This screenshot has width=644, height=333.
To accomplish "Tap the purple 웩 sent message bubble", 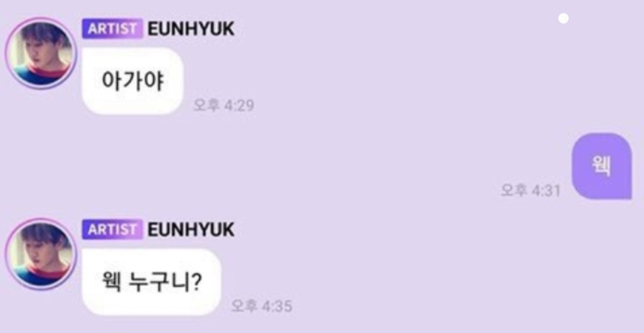I will [602, 166].
